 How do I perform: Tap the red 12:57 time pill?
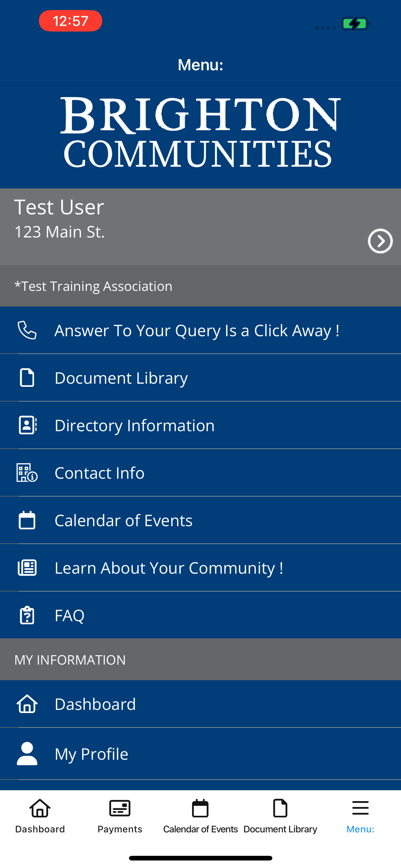click(70, 21)
